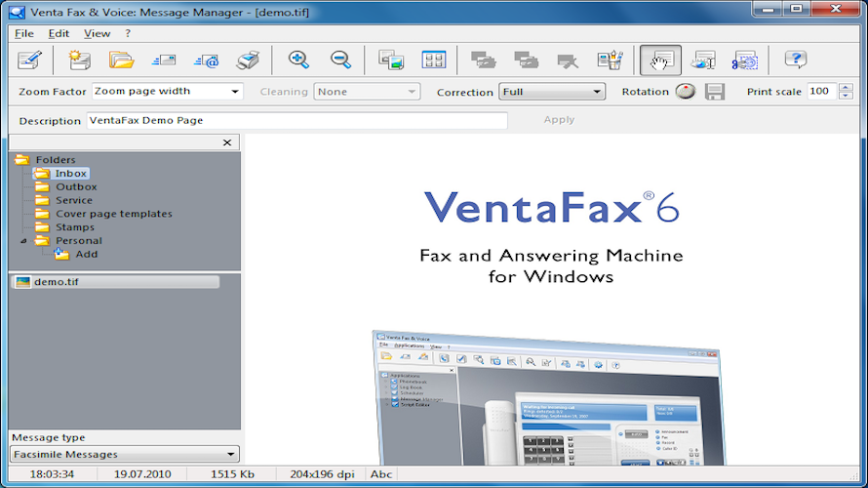This screenshot has height=488, width=868.
Task: Open the File menu
Action: pos(24,33)
